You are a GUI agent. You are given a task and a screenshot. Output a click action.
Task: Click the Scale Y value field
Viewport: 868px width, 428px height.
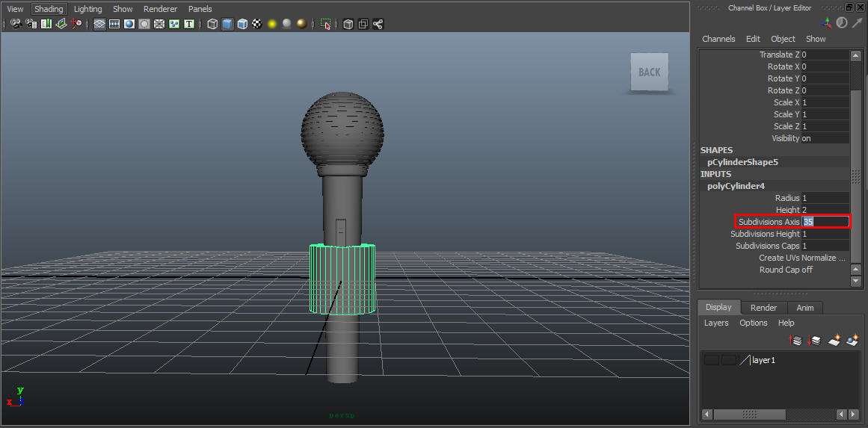click(x=825, y=114)
